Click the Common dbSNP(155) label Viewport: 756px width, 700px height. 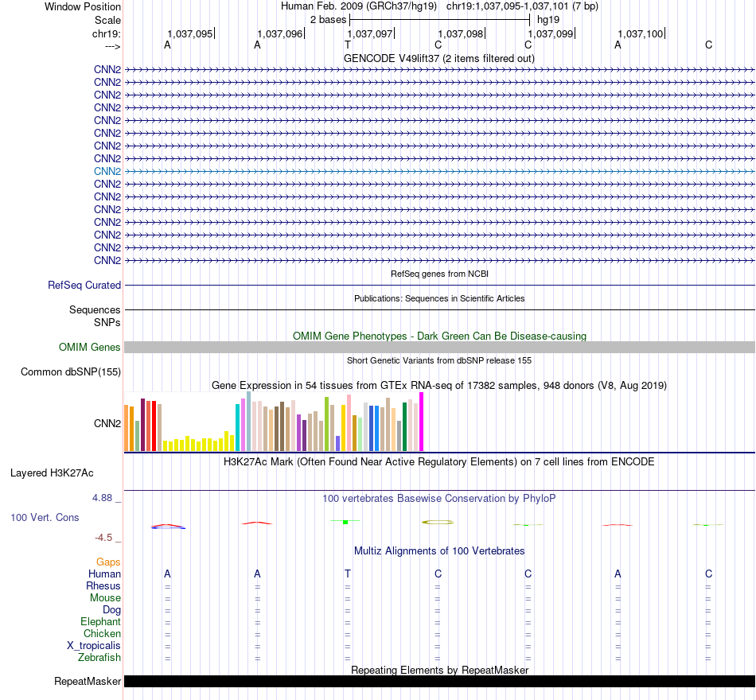coord(70,371)
